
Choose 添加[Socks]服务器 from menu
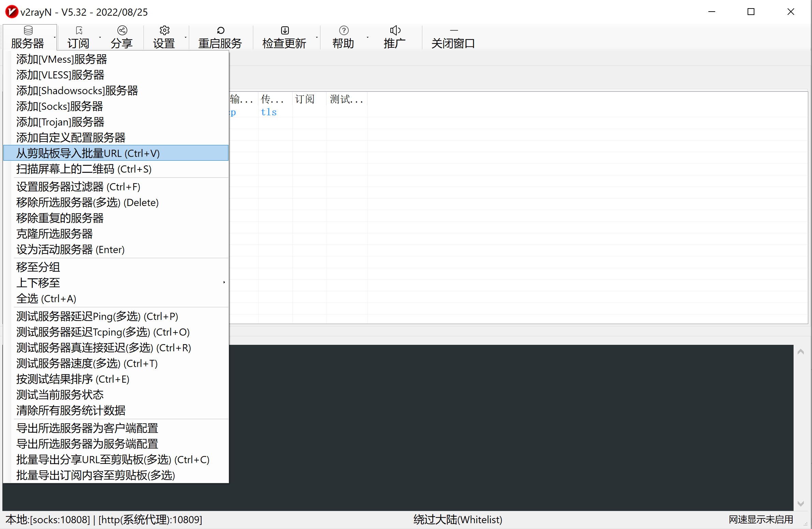coord(116,106)
